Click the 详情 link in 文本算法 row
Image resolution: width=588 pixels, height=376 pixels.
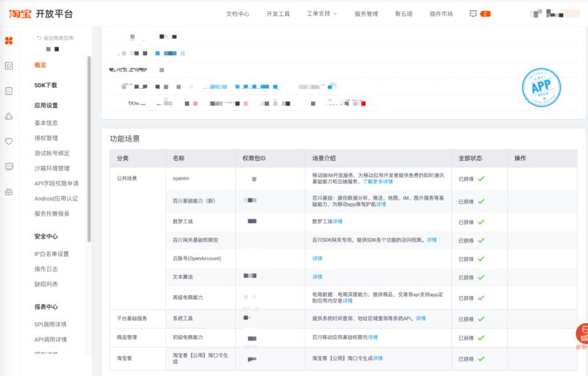click(x=318, y=277)
